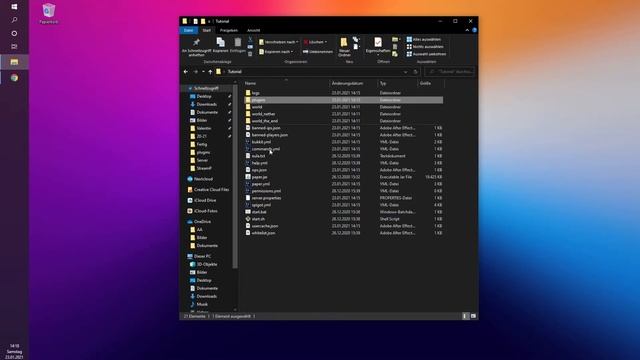Go back with the left arrow
640x360 pixels.
(186, 72)
